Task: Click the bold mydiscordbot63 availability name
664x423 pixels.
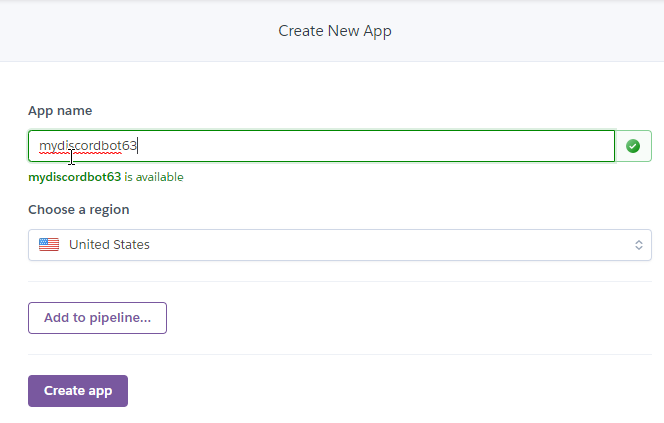Action: tap(74, 177)
